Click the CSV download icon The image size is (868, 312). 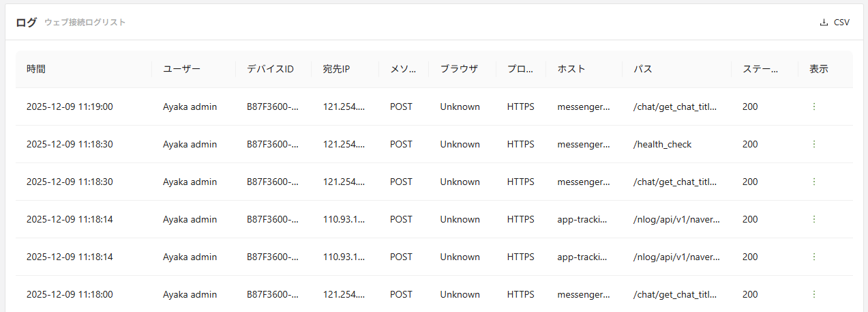coord(824,23)
